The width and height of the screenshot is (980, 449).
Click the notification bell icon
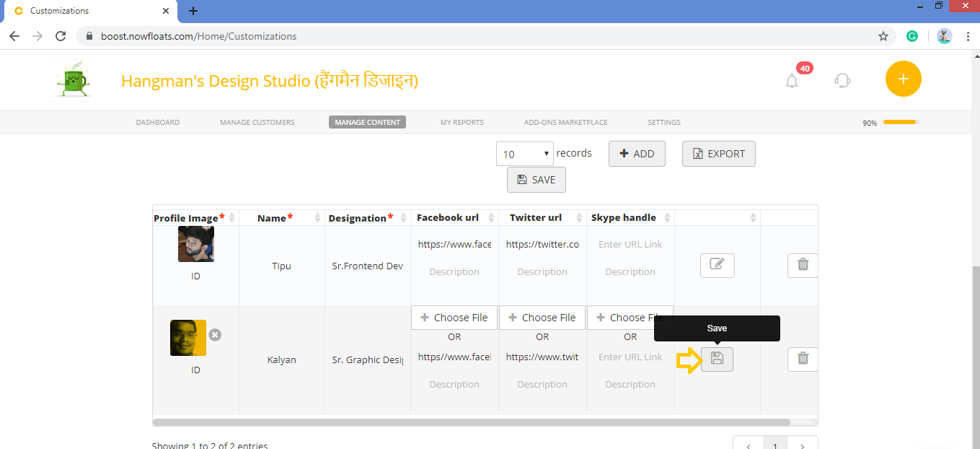(x=792, y=81)
